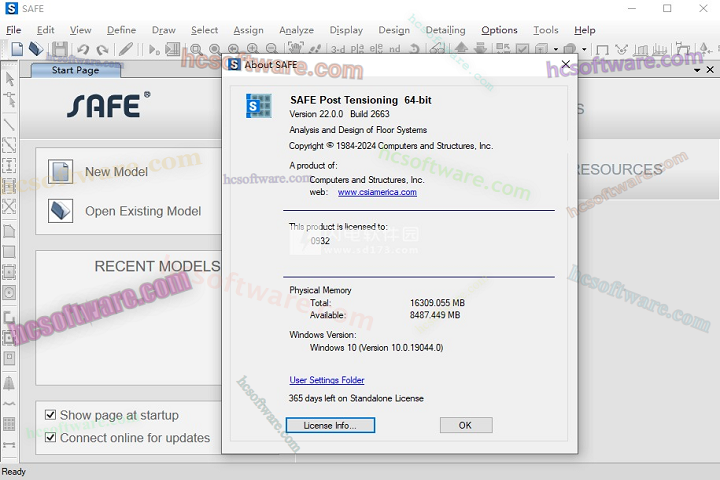Click OK in the About SAFE dialog
Viewport: 720px width, 480px height.
tap(466, 425)
